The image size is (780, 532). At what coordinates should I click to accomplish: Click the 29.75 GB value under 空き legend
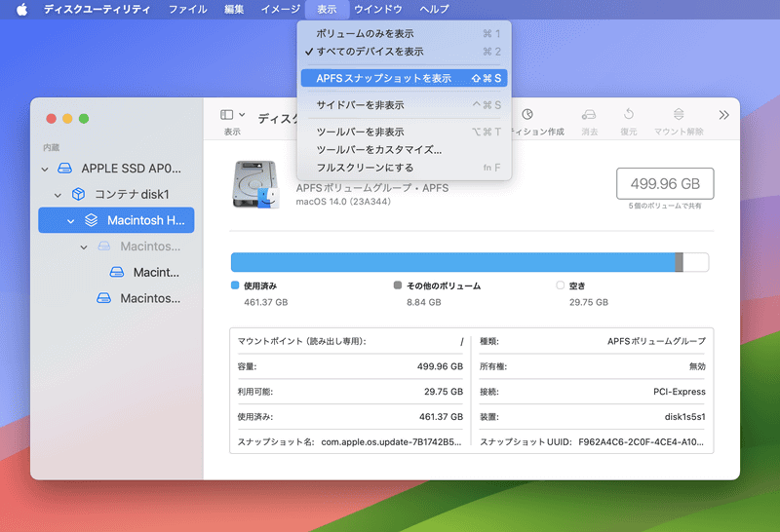[589, 302]
